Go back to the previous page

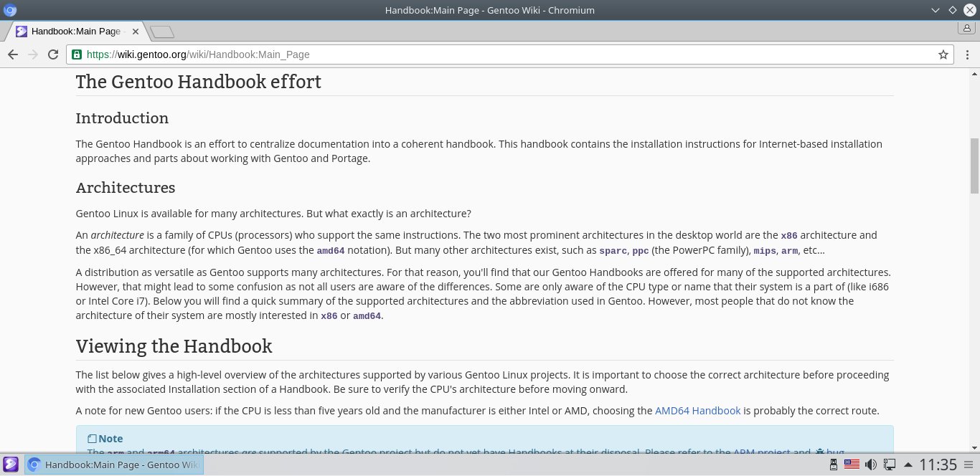(x=12, y=54)
